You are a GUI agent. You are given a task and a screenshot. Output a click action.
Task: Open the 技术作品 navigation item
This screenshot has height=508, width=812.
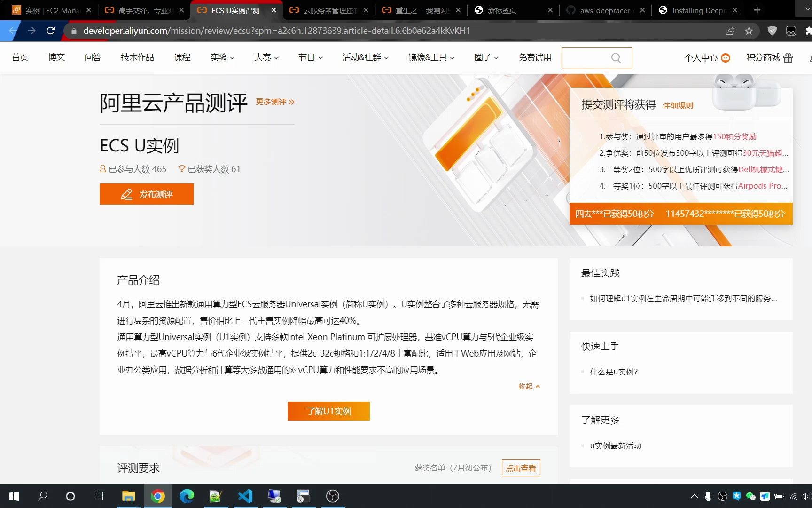137,57
